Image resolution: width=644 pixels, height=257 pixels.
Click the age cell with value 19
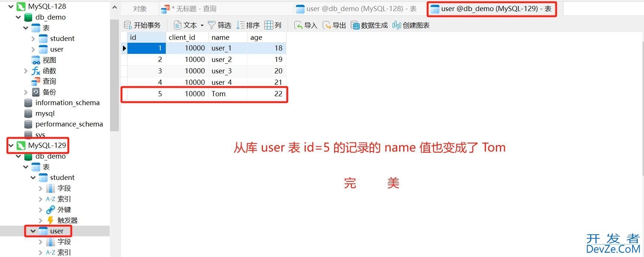[x=267, y=59]
